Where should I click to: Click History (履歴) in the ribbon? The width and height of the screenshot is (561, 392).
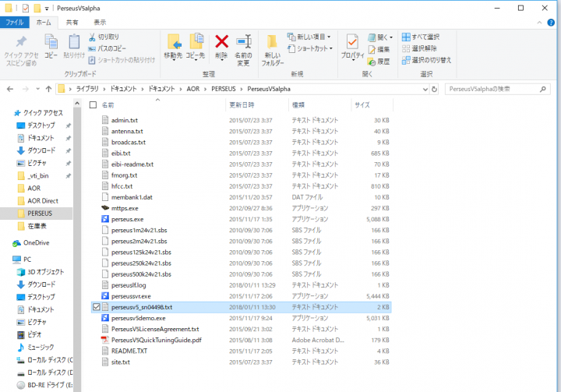(x=379, y=62)
